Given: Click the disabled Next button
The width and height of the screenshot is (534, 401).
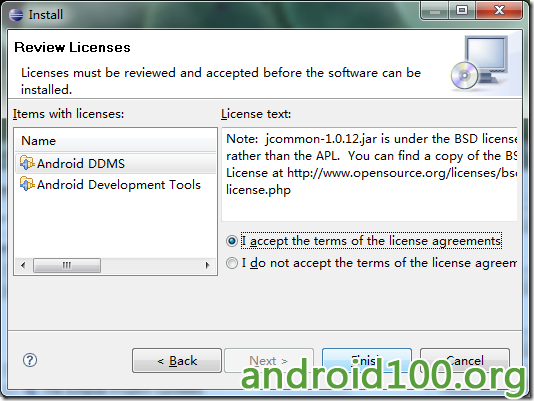Looking at the screenshot, I should (269, 360).
